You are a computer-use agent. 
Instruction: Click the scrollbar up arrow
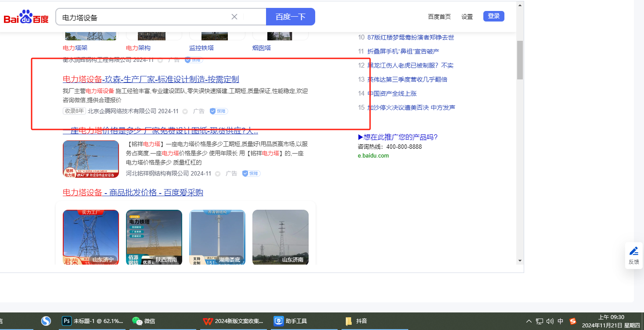click(520, 5)
